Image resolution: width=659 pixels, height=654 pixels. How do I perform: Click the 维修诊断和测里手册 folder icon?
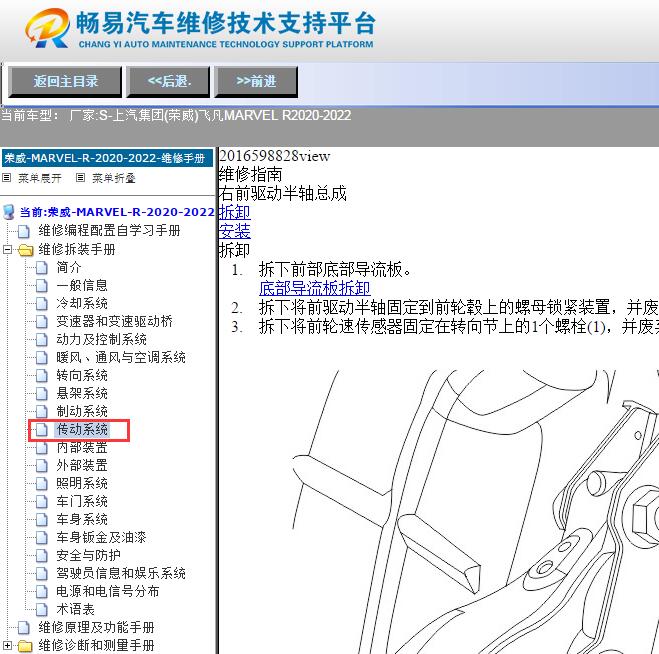pos(26,646)
